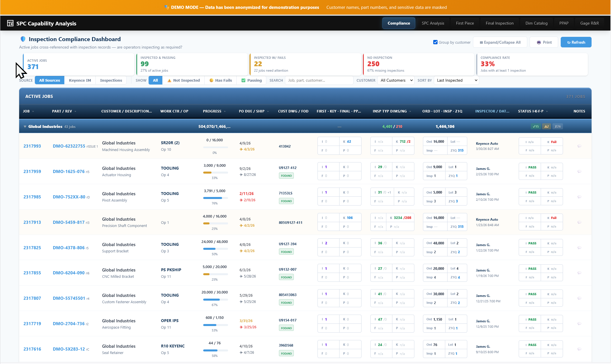
Task: Click the SPC Capability Analysis logo icon
Action: (10, 23)
